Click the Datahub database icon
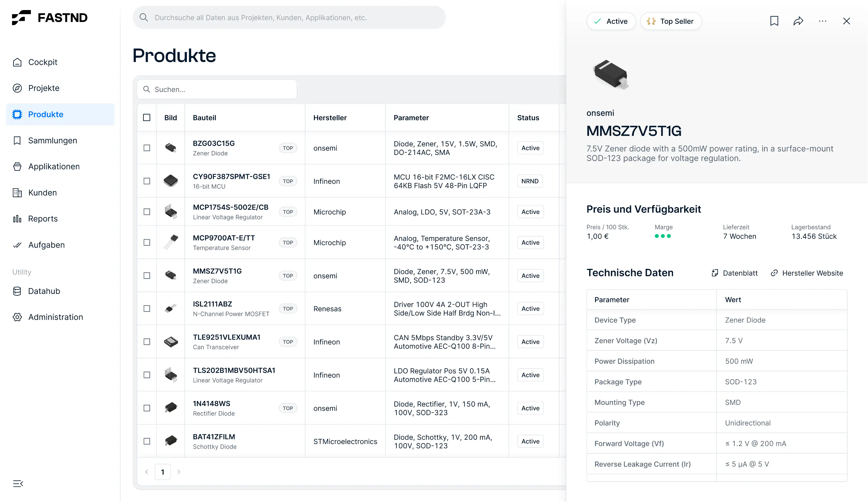The height and width of the screenshot is (502, 868). pos(17,291)
